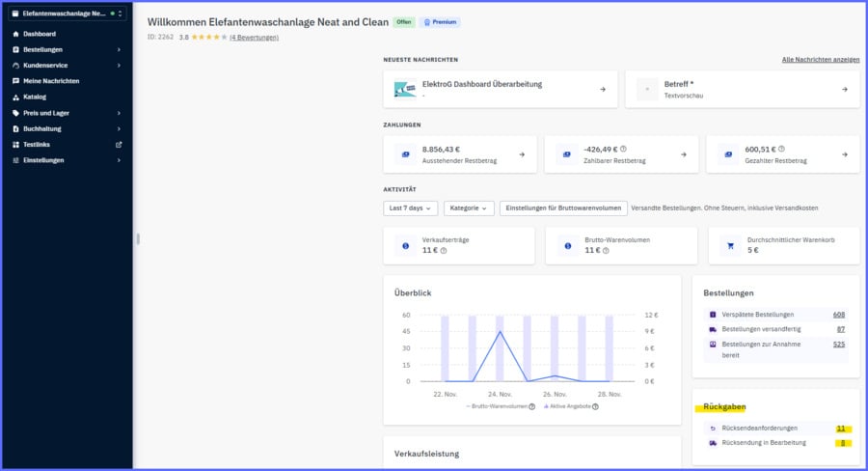This screenshot has width=868, height=471.
Task: Click the Aktive Angebote legend entry
Action: click(x=567, y=406)
